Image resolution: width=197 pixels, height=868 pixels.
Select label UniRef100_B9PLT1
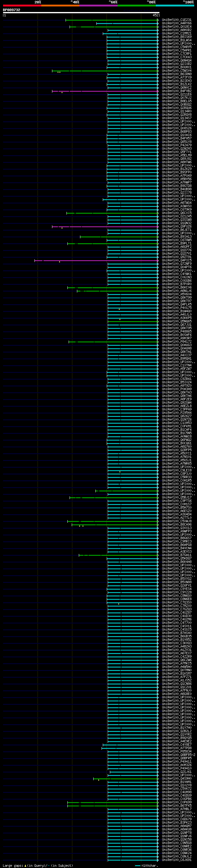pos(176,243)
